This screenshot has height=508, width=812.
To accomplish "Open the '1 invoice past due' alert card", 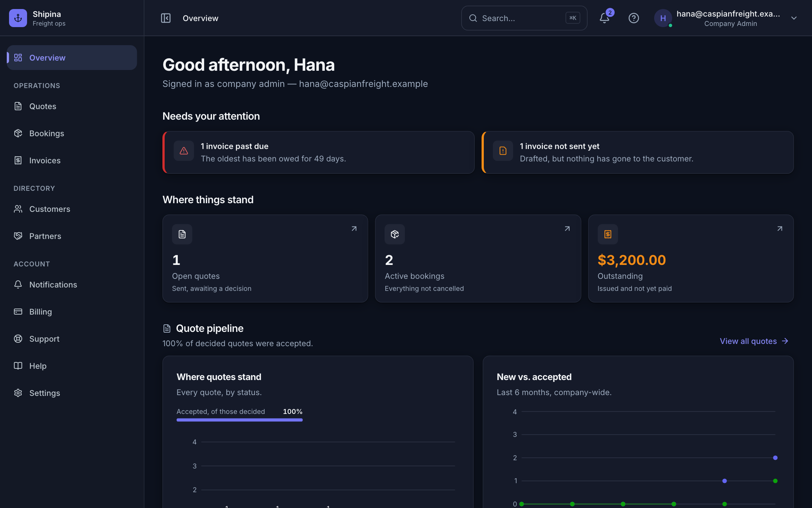I will (x=318, y=152).
